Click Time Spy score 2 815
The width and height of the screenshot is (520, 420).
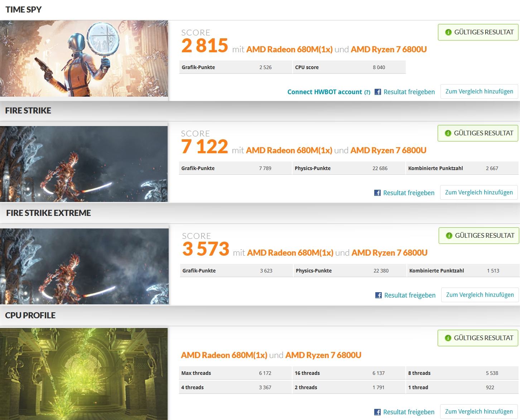coord(204,46)
